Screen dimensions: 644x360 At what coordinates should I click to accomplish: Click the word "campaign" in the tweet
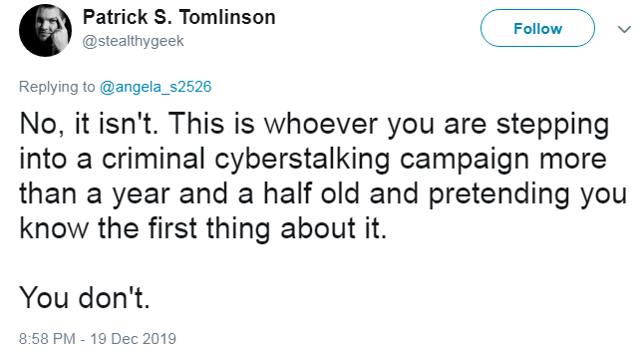(465, 159)
